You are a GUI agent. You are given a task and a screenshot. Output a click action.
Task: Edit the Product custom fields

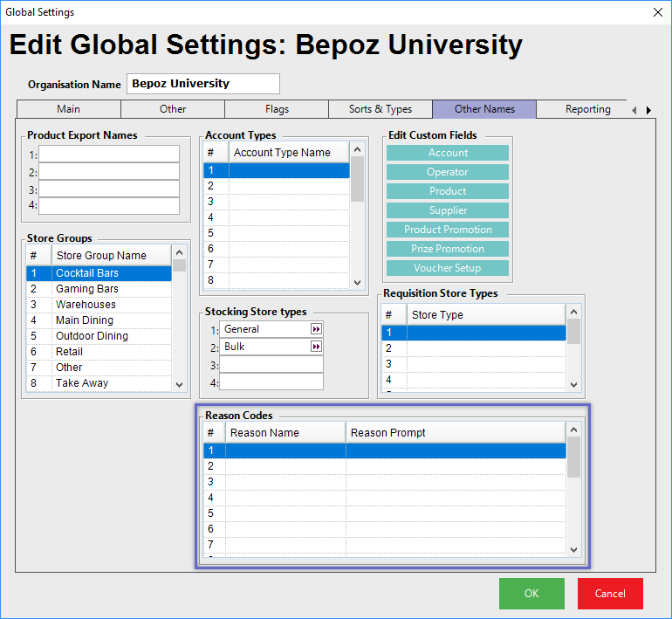(447, 191)
